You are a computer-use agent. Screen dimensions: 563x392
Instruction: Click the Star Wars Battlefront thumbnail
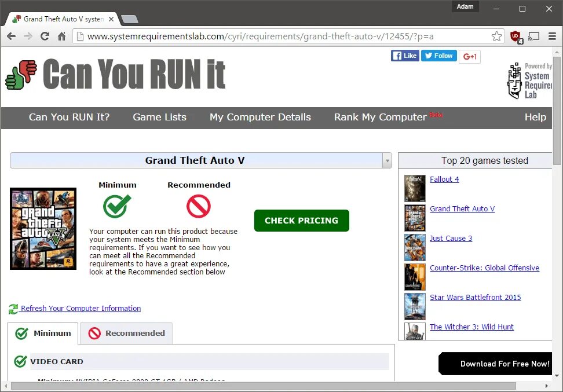[x=415, y=306]
